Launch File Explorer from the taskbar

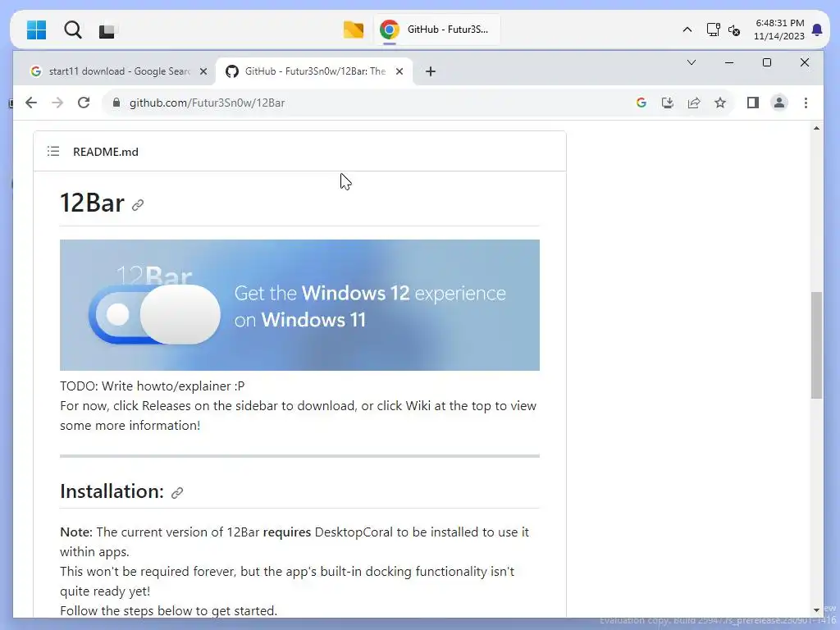(x=353, y=30)
